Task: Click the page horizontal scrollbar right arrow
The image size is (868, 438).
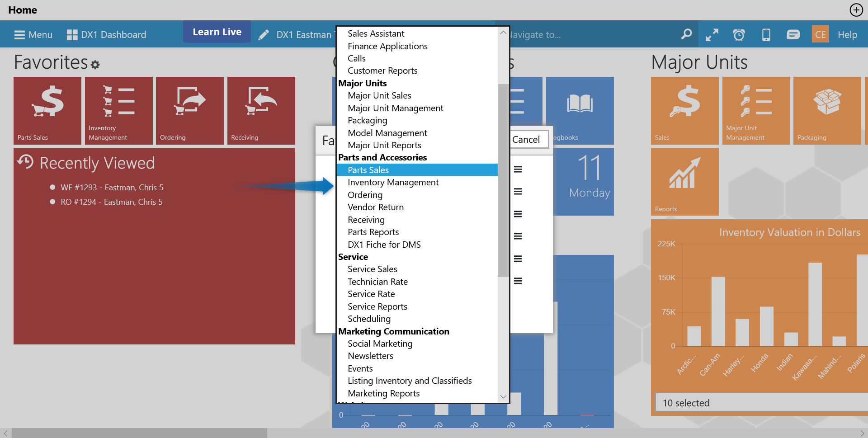Action: 862,433
